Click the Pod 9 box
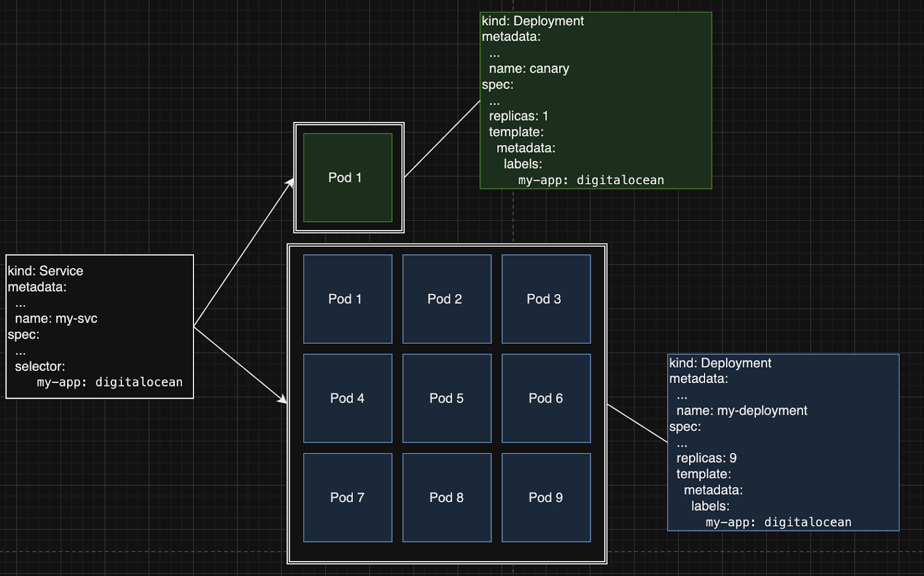Screen dimensions: 924x576 pos(546,498)
